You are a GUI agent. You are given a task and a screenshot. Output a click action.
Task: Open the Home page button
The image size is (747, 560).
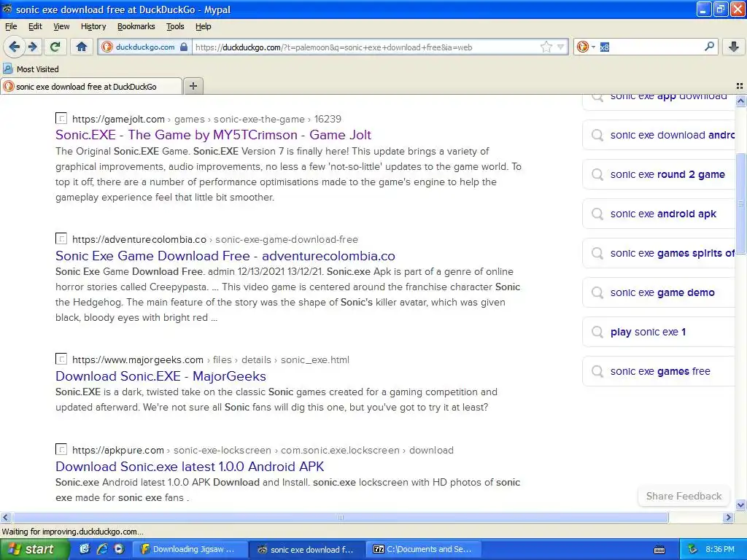point(82,47)
